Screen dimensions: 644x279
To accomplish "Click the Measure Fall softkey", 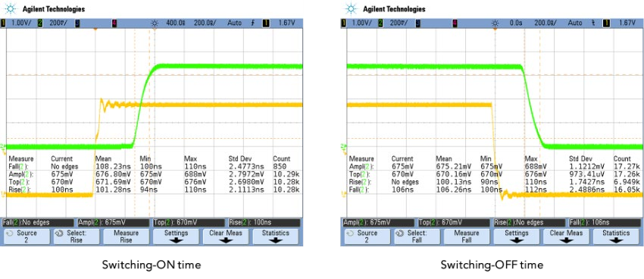I will [466, 237].
